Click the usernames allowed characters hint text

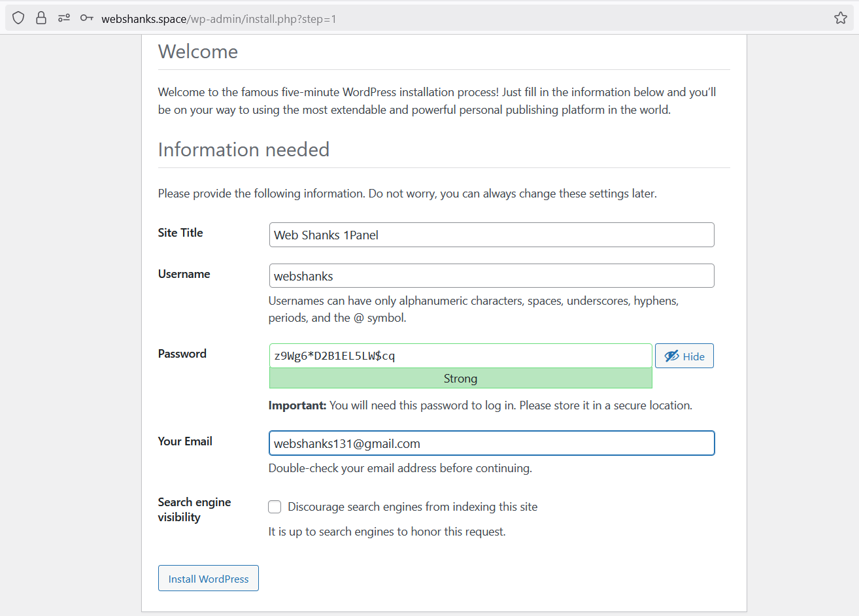(x=473, y=309)
